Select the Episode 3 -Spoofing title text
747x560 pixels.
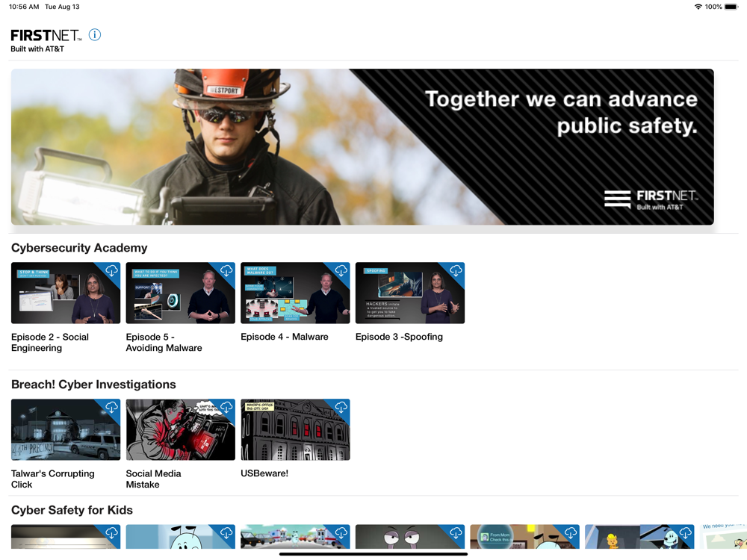[x=399, y=337]
